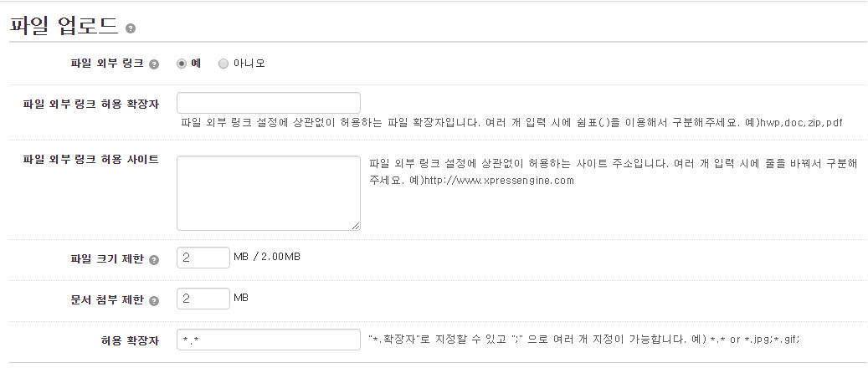Click the 파일 업로드 section heading
868x368 pixels.
(64, 26)
